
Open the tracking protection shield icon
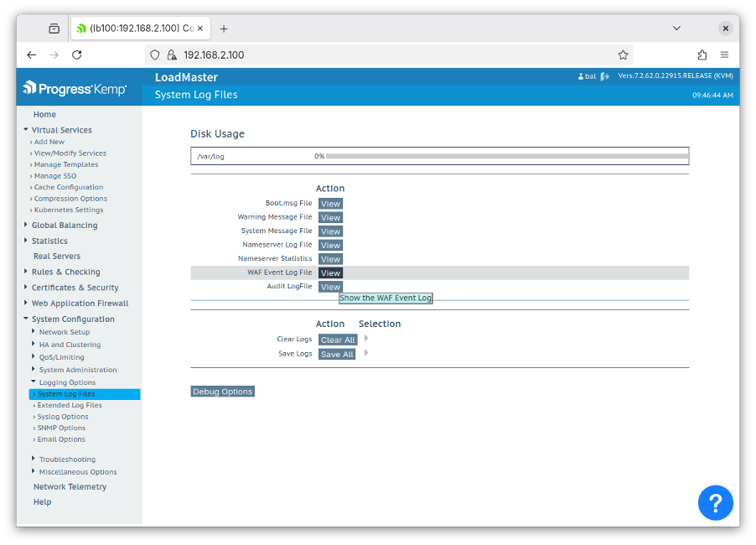point(153,53)
